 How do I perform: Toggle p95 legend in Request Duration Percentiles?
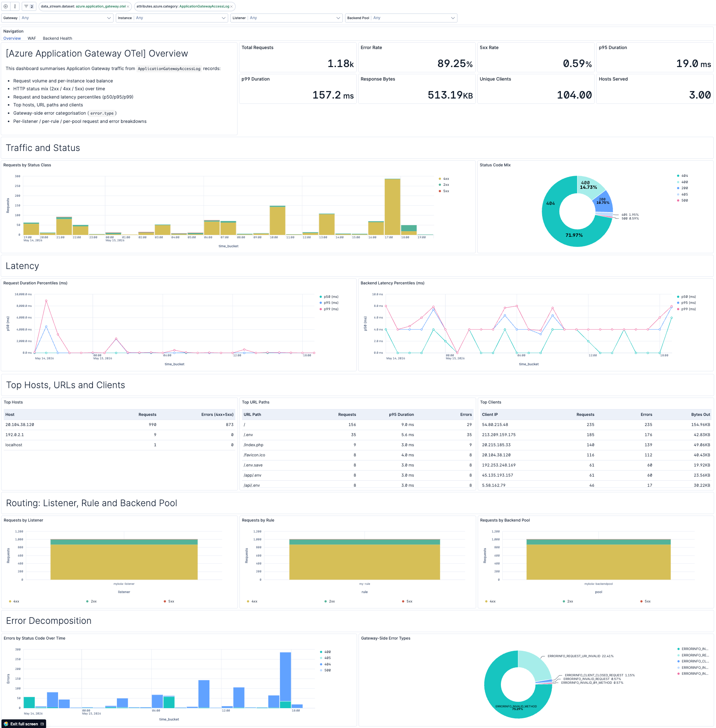pyautogui.click(x=329, y=303)
